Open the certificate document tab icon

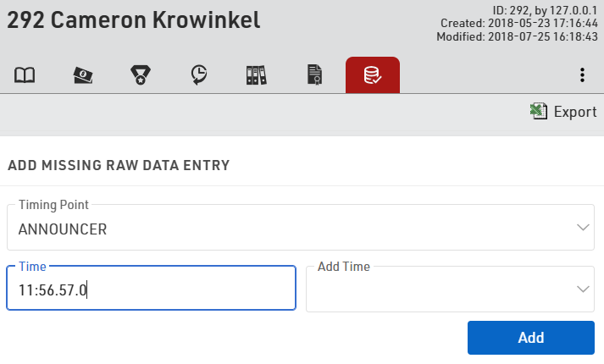(x=314, y=75)
